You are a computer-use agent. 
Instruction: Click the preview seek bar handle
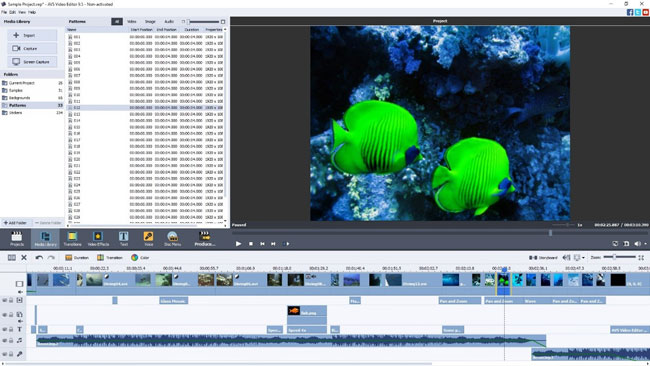pos(551,233)
